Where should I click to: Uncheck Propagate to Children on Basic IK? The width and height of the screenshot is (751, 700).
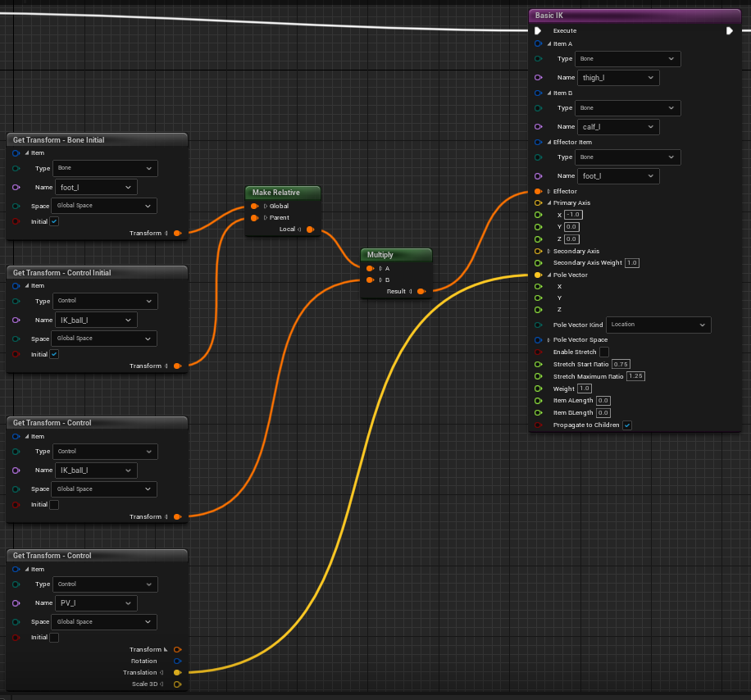627,425
